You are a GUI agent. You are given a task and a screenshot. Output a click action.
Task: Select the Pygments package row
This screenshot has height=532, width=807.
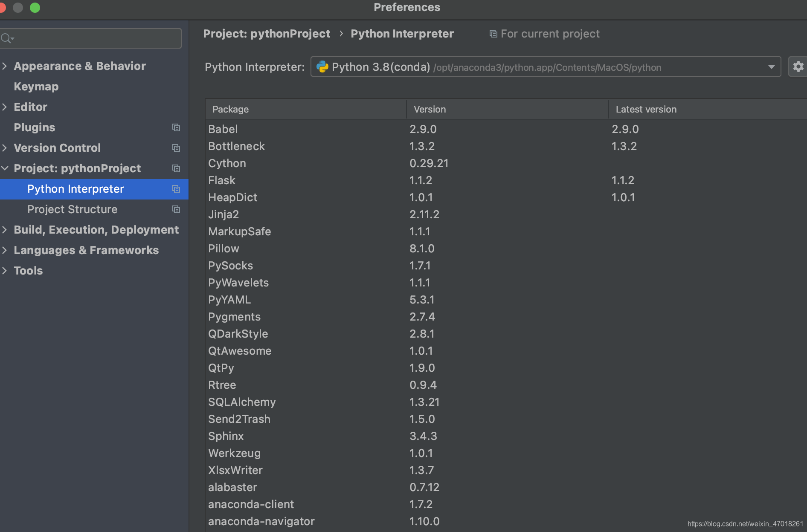click(506, 317)
